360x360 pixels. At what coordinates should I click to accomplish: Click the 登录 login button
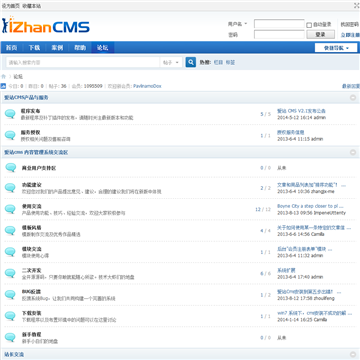tap(320, 34)
